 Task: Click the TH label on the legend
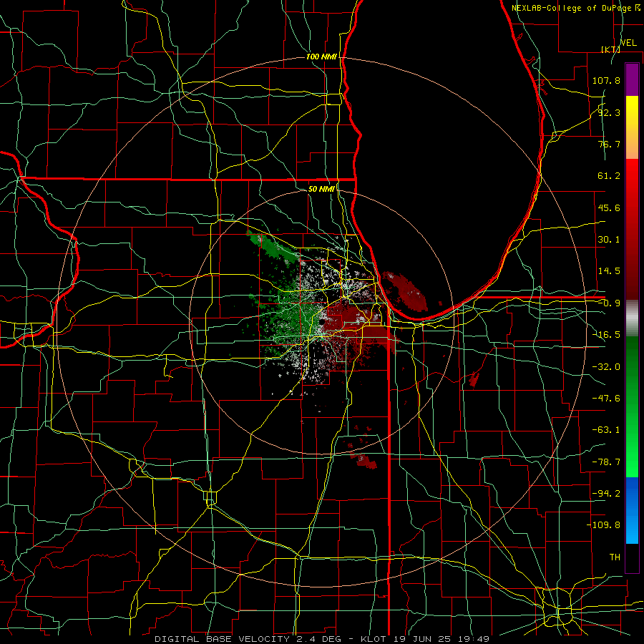pos(615,557)
